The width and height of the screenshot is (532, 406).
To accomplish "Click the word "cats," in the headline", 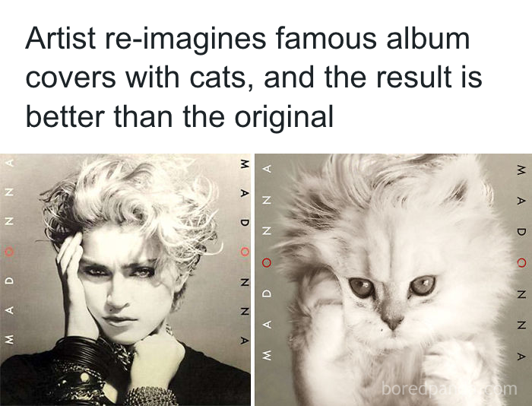I will (x=221, y=78).
